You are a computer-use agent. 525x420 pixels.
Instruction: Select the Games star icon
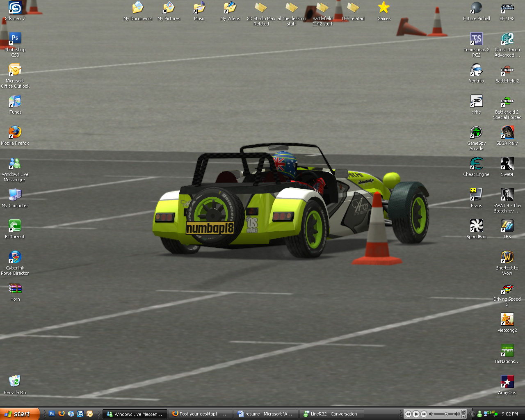tap(384, 11)
